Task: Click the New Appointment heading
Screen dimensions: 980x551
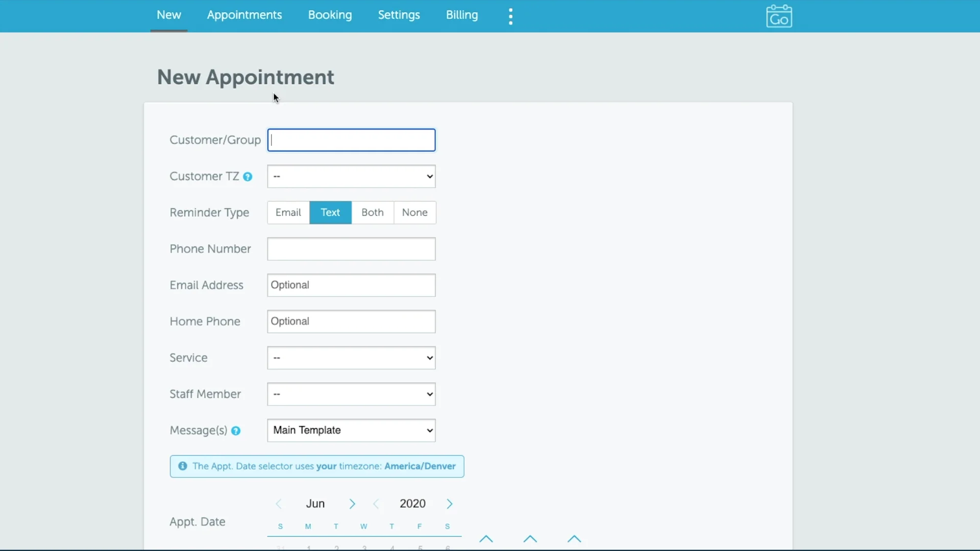Action: [x=246, y=78]
